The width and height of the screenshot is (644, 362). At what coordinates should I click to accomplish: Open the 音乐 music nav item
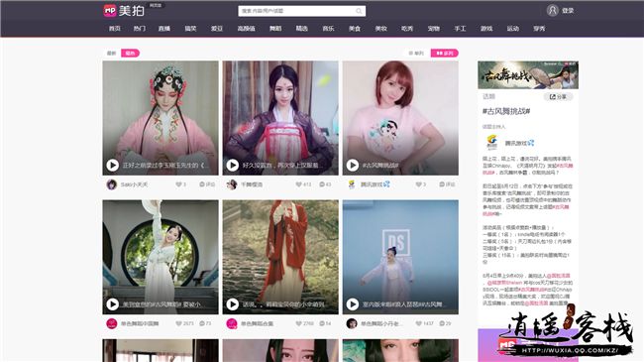[328, 29]
